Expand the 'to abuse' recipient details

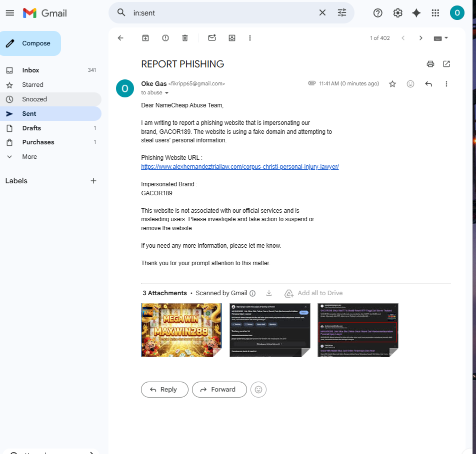point(166,93)
